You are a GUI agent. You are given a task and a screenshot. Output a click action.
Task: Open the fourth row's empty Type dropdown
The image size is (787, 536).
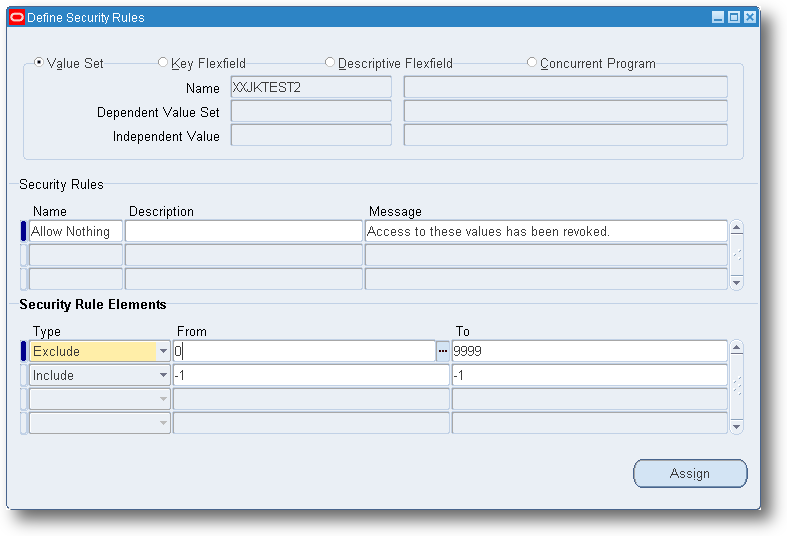coord(163,423)
